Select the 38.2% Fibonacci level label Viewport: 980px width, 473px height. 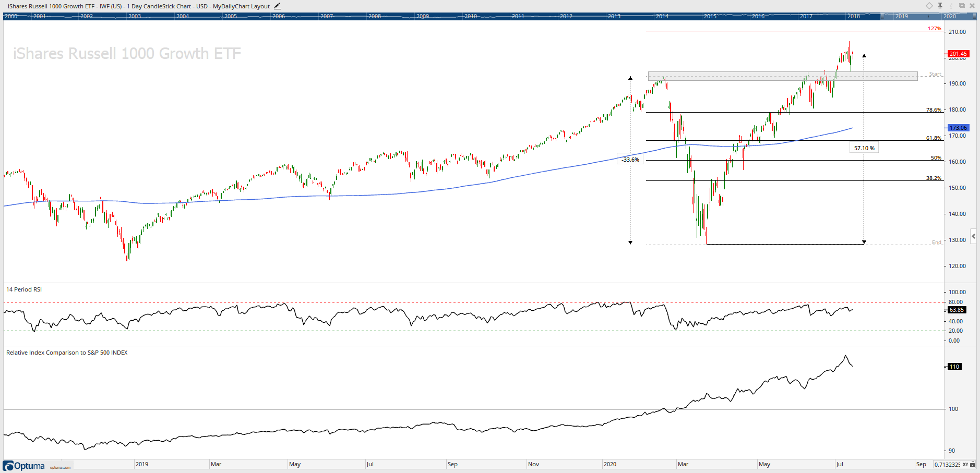(x=934, y=178)
